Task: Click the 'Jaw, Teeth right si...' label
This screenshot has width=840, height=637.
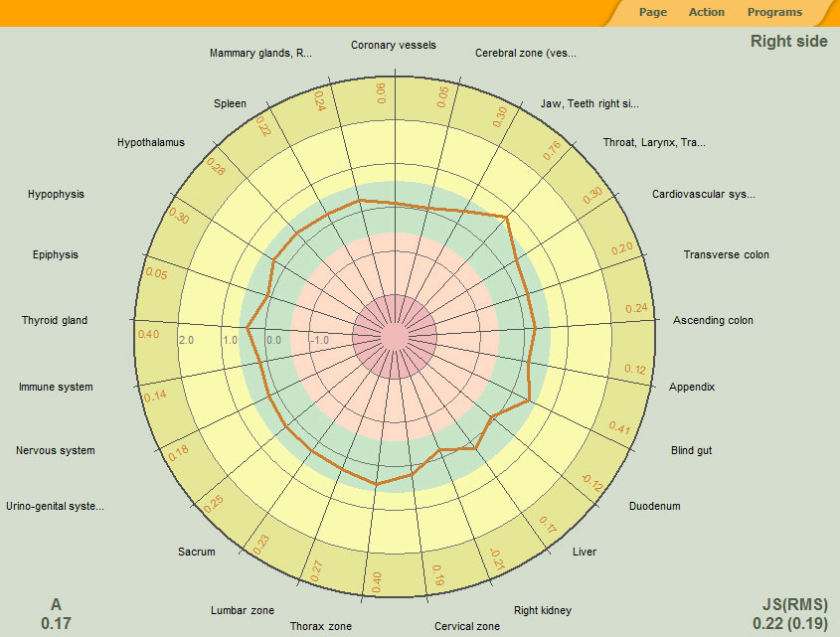Action: [589, 103]
